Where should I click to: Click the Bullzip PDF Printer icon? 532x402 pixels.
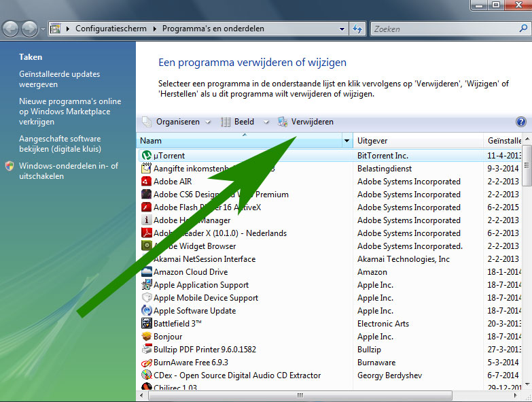click(146, 349)
